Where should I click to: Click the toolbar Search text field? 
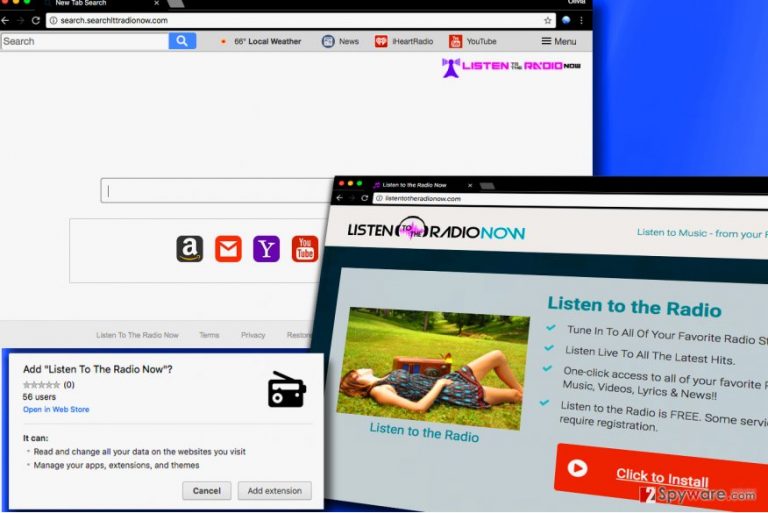coord(85,41)
